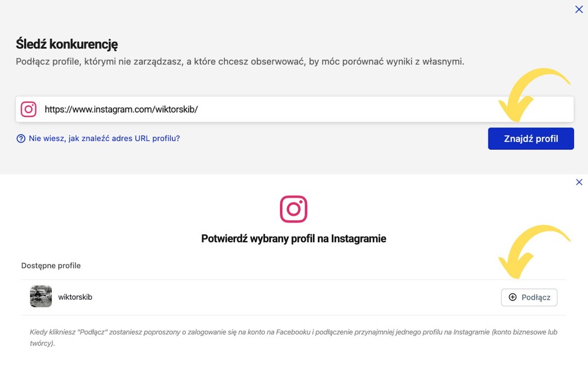Click the Podłącz button label
The image size is (588, 375).
click(536, 297)
